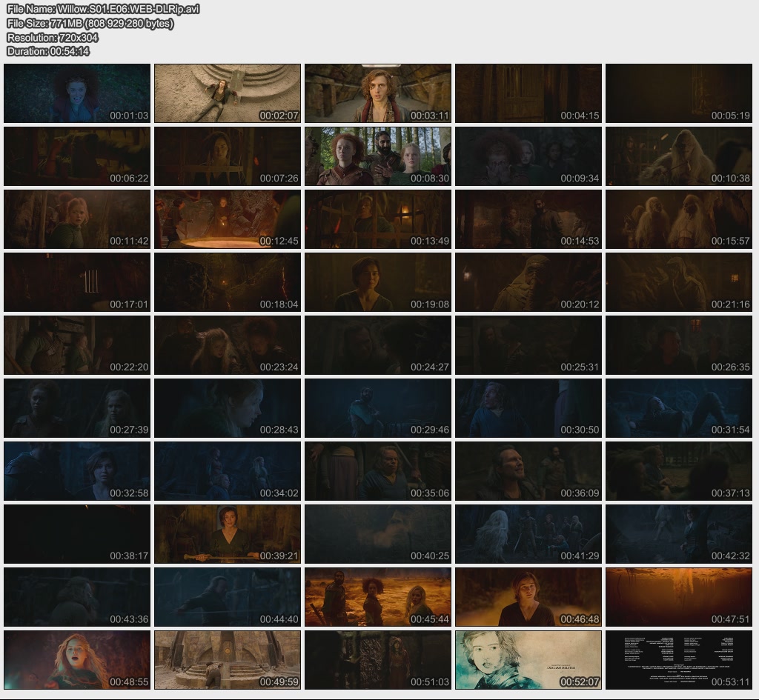
Task: Select thumbnail stamped 00:37:13
Action: [x=679, y=471]
